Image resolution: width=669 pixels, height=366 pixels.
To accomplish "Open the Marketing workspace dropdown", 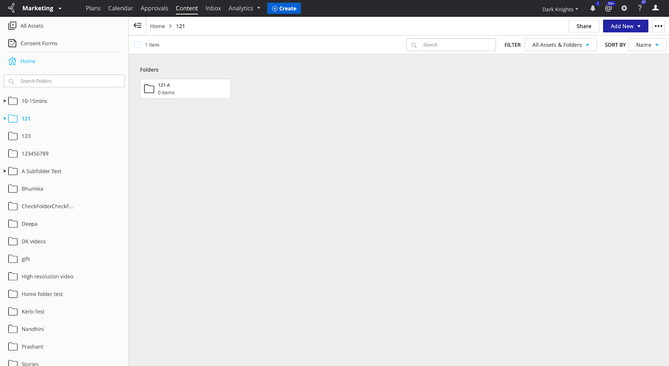I will pyautogui.click(x=42, y=8).
